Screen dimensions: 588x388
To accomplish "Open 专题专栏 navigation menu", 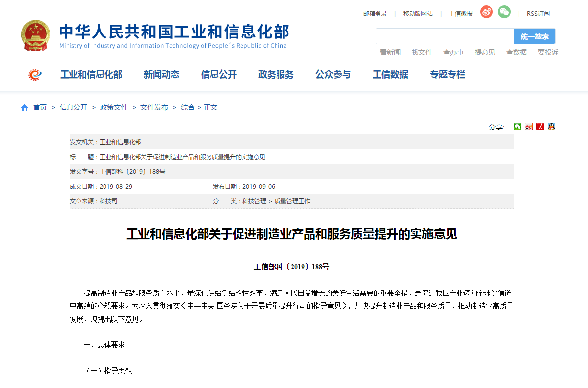I will click(x=448, y=75).
